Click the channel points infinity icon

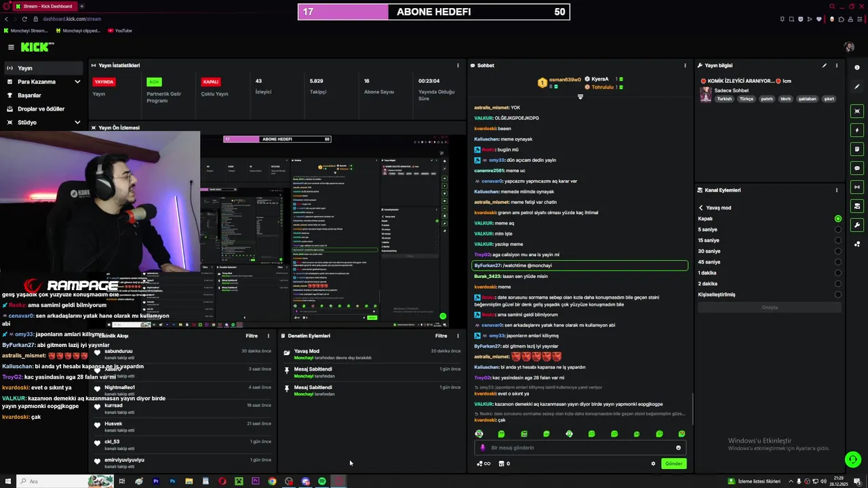point(484,464)
